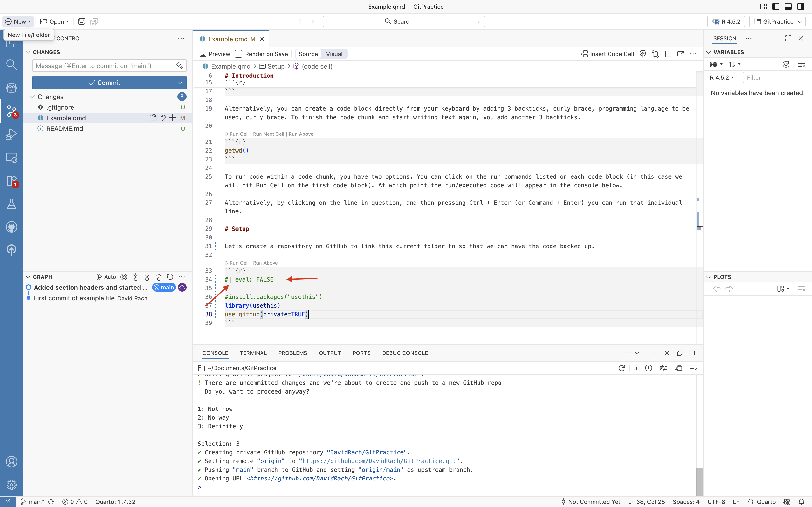Open the GitHub icon in the activity bar

click(11, 227)
